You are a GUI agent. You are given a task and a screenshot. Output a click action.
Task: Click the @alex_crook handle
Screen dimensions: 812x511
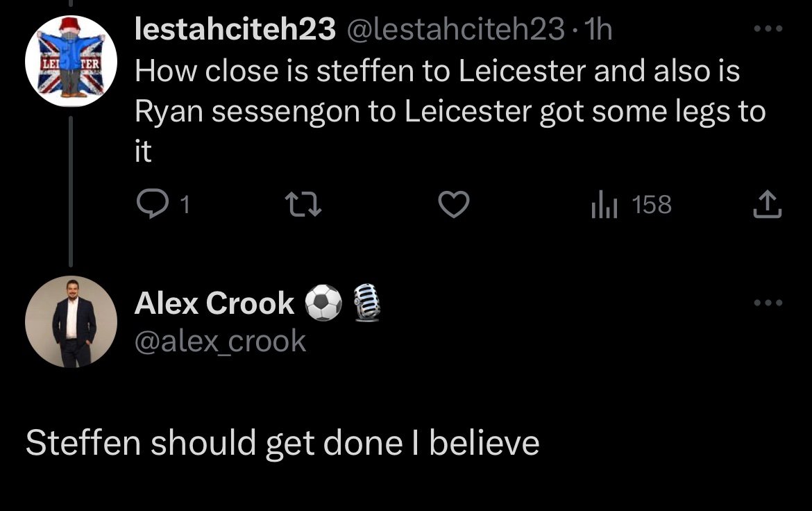point(220,342)
